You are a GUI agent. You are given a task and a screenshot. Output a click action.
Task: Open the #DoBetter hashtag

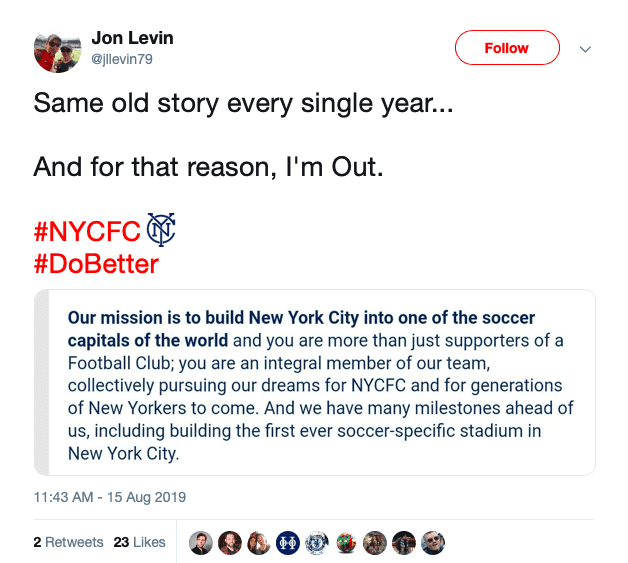[97, 264]
